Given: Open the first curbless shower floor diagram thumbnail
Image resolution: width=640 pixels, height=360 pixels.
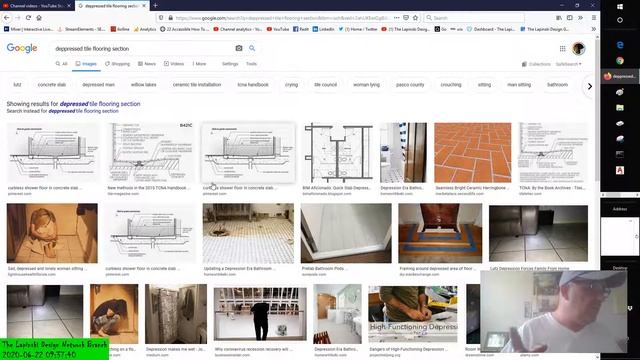Looking at the screenshot, I should (53, 153).
